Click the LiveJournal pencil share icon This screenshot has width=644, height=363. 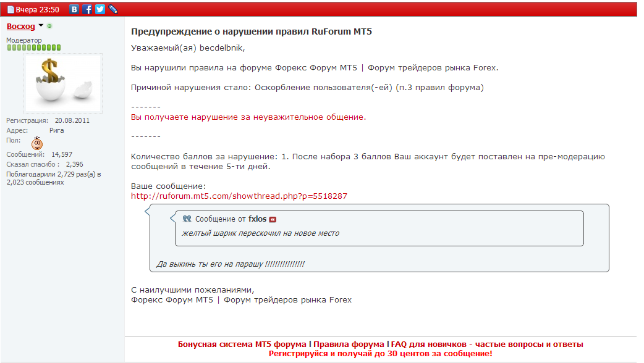[x=113, y=9]
